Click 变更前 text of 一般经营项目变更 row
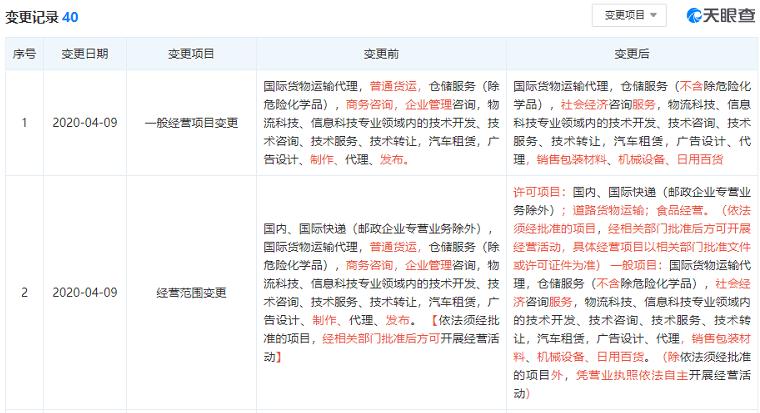This screenshot has width=760, height=413. tap(381, 123)
